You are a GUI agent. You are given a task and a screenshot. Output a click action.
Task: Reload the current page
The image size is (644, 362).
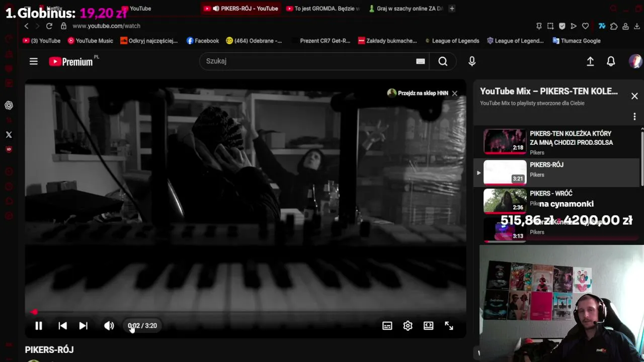49,26
